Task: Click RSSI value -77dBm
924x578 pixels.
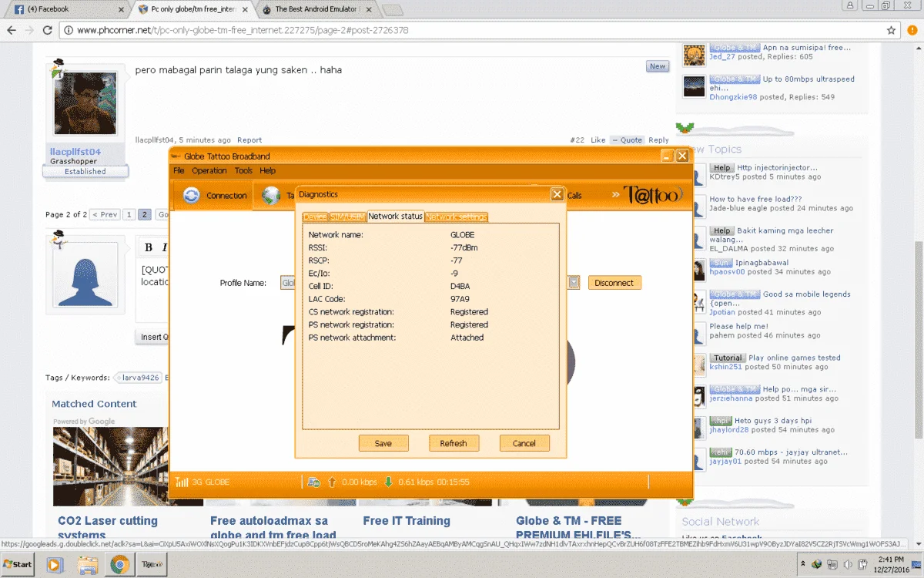Action: pos(464,247)
